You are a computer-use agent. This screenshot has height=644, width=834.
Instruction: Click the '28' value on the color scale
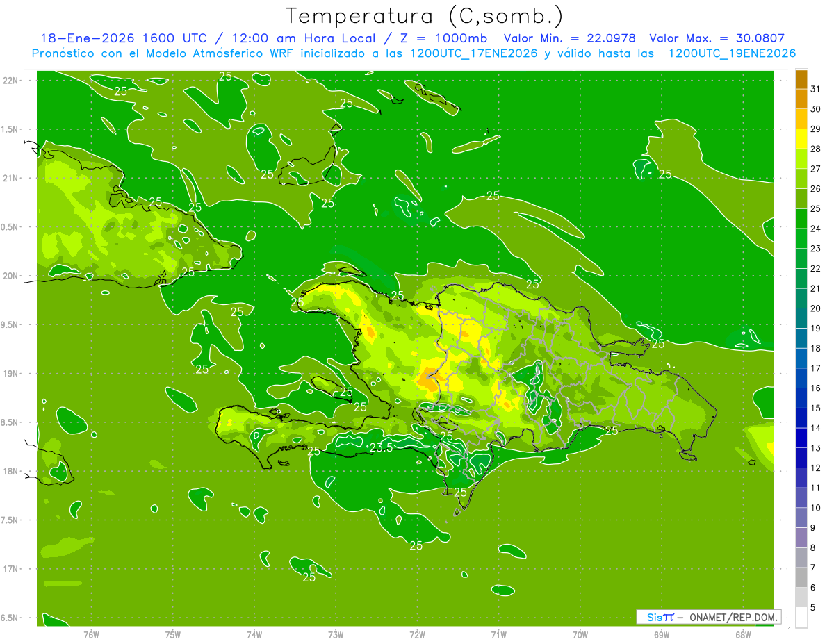pos(816,149)
